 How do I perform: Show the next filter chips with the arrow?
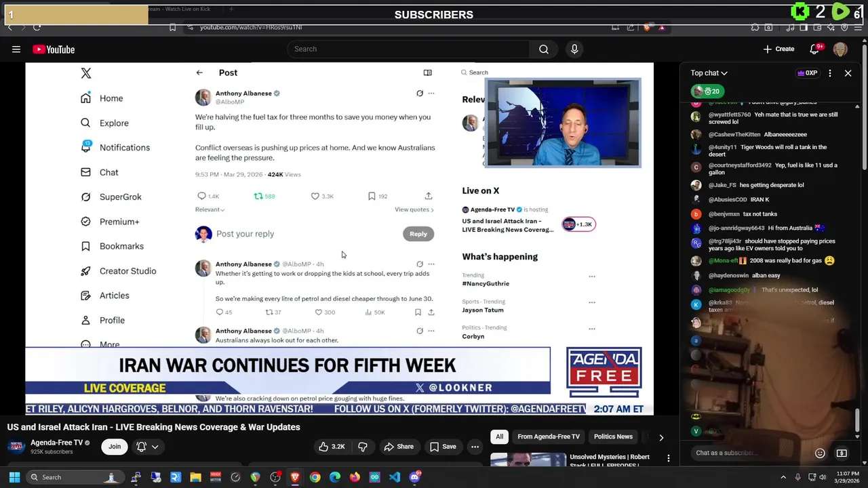tap(661, 437)
